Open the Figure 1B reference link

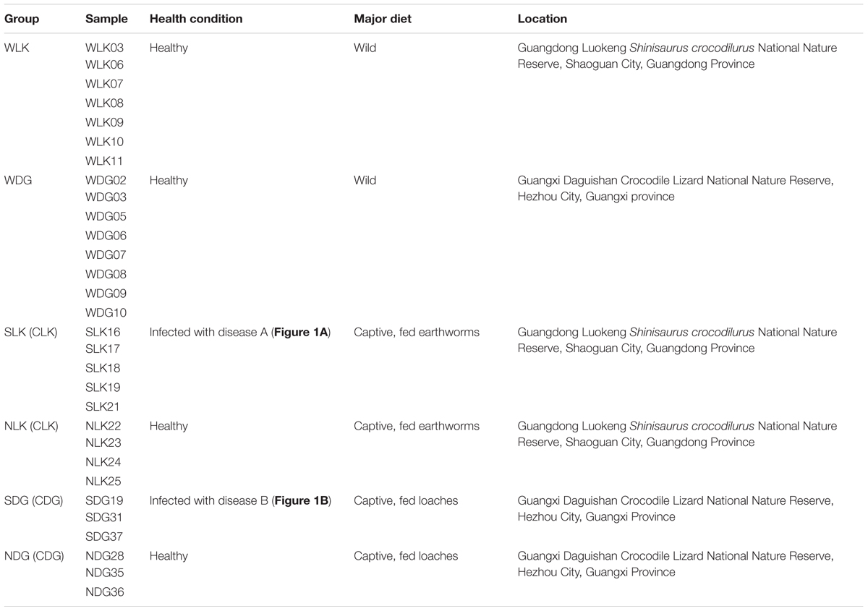[x=300, y=501]
